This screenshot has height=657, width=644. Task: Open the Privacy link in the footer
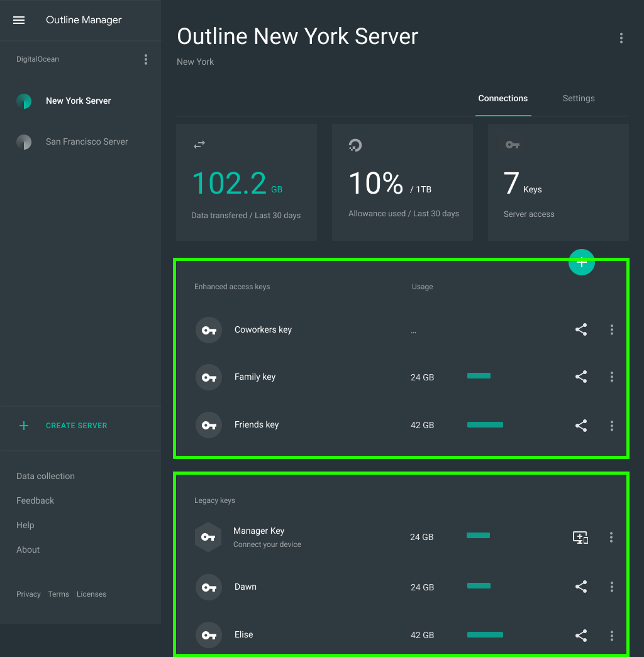[x=28, y=594]
